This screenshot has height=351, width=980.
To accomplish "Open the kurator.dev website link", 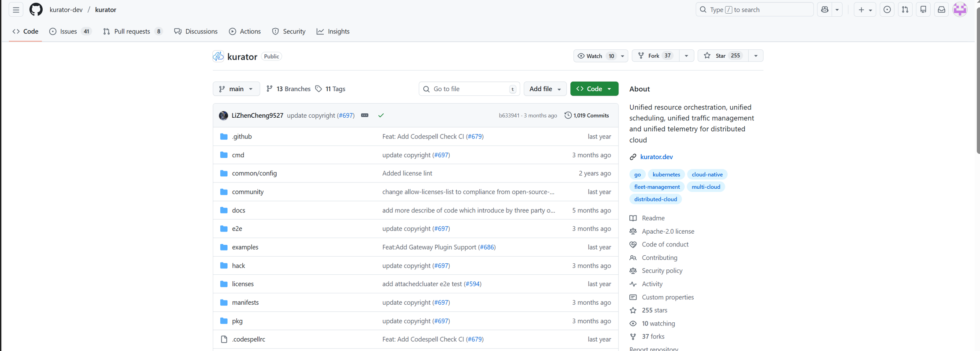I will [x=656, y=157].
